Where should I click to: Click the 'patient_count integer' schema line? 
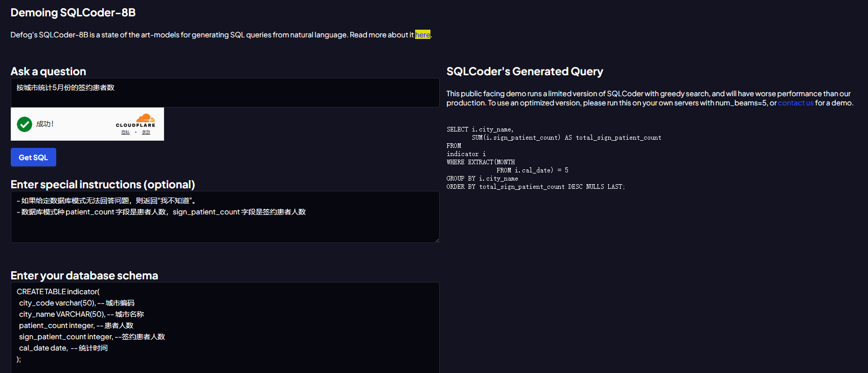pos(76,325)
